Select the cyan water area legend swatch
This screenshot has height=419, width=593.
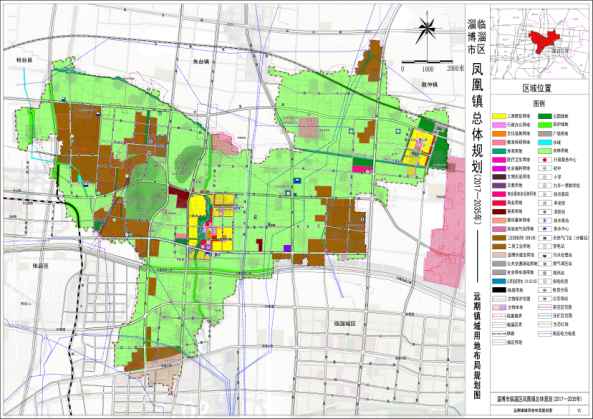click(x=545, y=142)
